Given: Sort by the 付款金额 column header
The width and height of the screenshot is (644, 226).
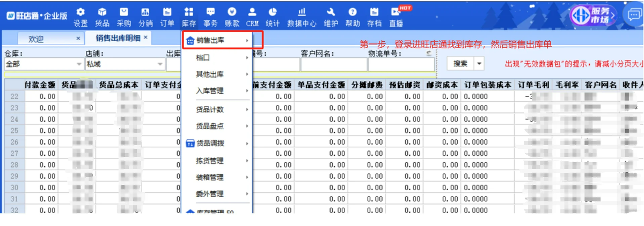Looking at the screenshot, I should click(x=40, y=85).
